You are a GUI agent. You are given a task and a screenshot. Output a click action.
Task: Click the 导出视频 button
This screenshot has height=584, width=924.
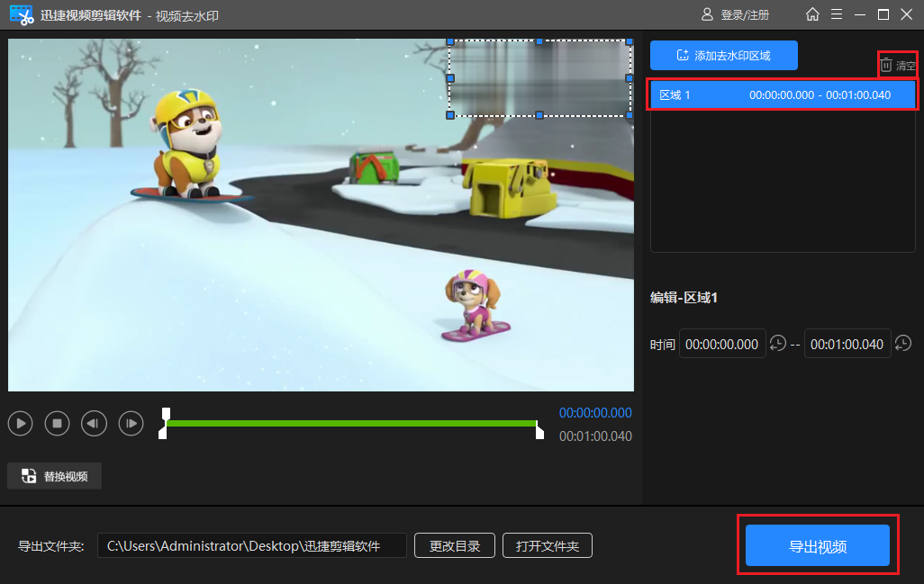[x=818, y=545]
